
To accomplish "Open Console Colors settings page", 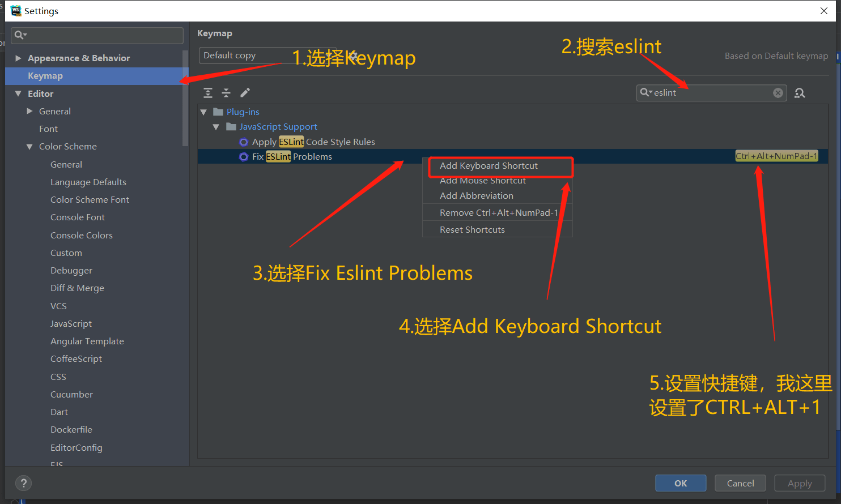I will 81,236.
